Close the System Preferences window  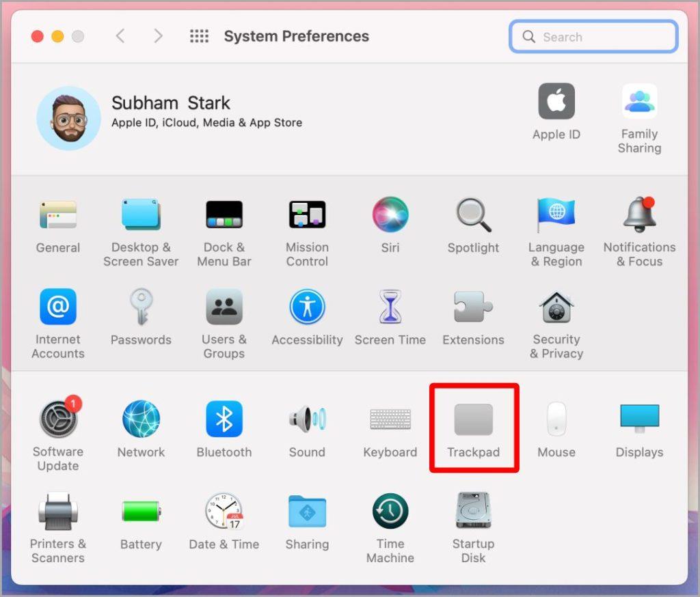(x=38, y=36)
